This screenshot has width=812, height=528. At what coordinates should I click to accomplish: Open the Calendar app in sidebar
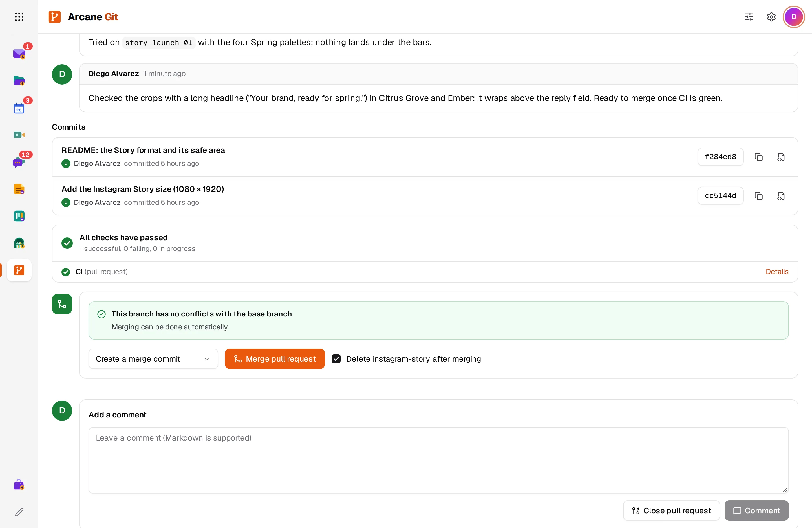coord(19,108)
